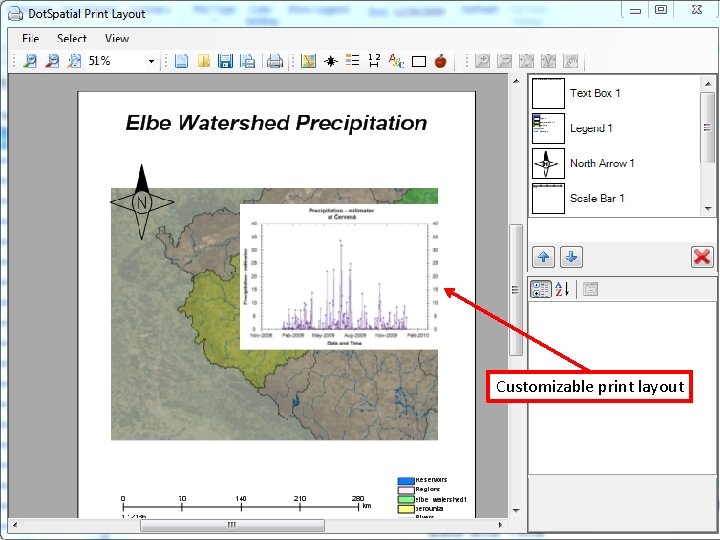
Task: Click element list scroll down arrow
Action: [707, 208]
